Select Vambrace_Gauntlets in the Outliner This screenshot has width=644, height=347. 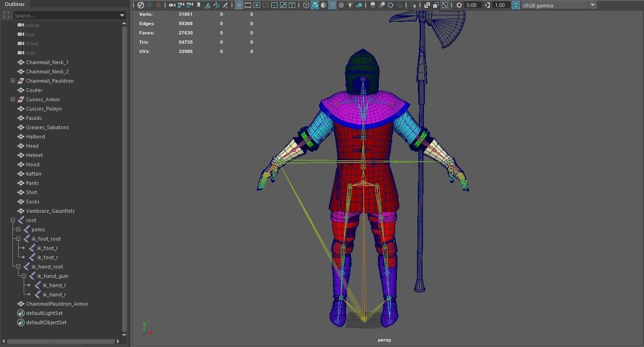tap(50, 211)
